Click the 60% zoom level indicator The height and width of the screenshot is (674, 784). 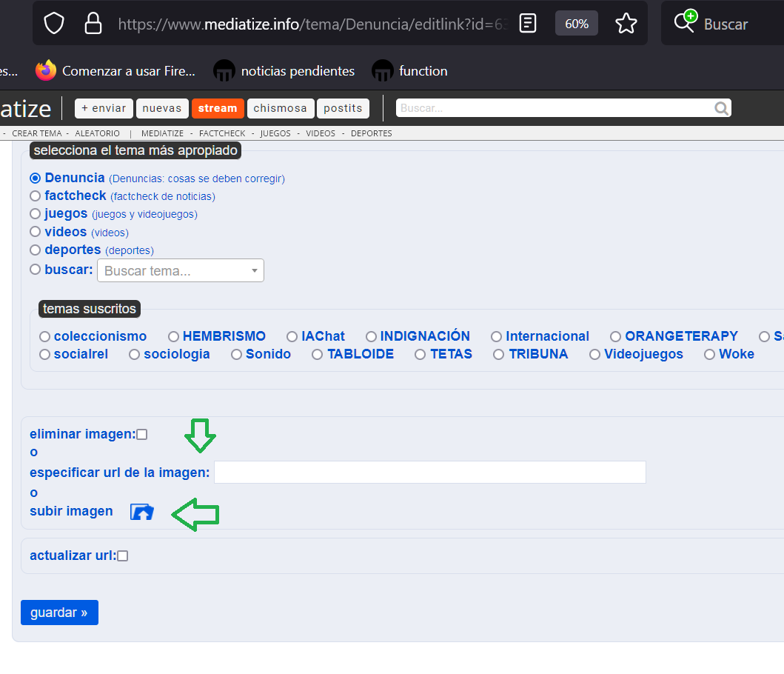point(577,24)
